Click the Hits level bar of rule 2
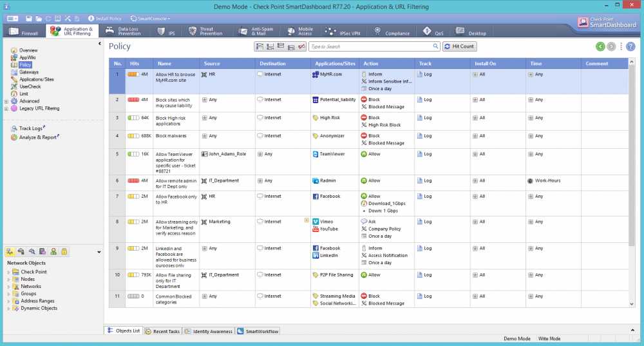Screen dimensions: 644x346 click(133, 99)
